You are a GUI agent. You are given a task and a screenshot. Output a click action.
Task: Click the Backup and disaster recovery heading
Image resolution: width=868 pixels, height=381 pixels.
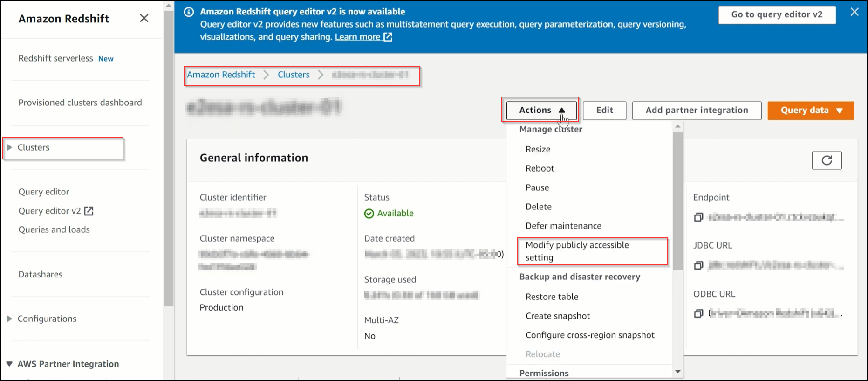pos(580,277)
